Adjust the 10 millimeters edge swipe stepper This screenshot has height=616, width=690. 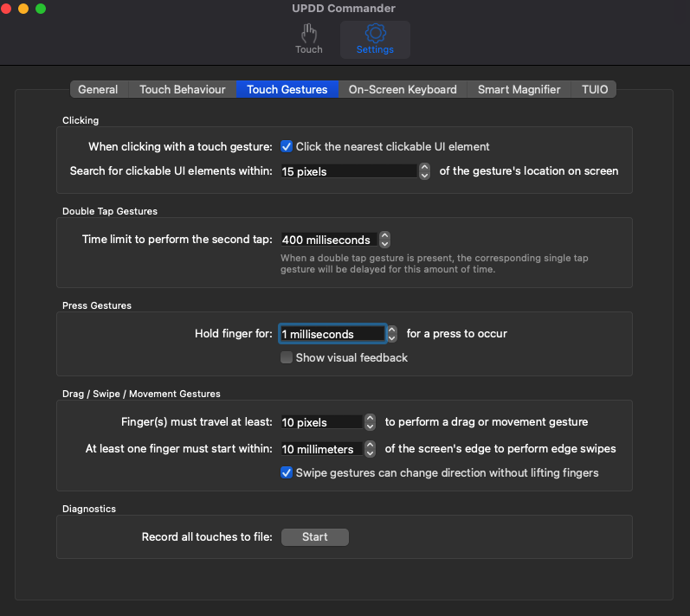click(370, 449)
